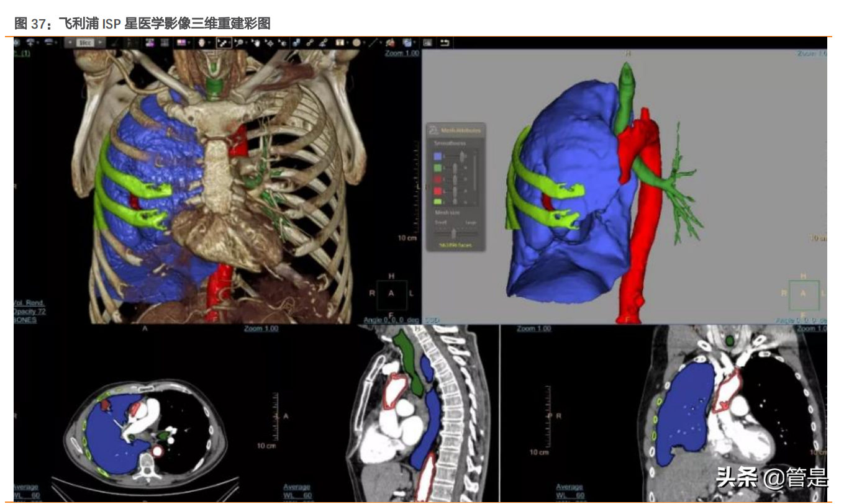This screenshot has width=844, height=504.
Task: Select the zoom magnifier tool in the toolbar
Action: coord(239,44)
